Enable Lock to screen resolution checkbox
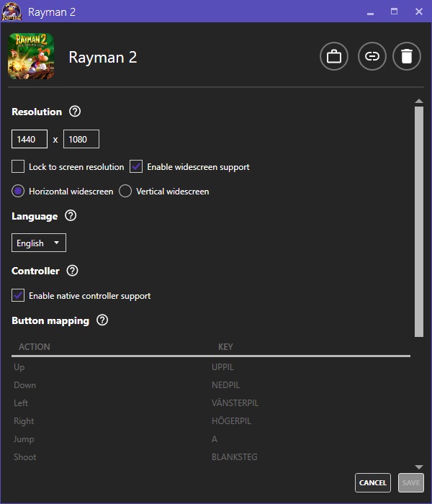This screenshot has height=504, width=432. (18, 167)
